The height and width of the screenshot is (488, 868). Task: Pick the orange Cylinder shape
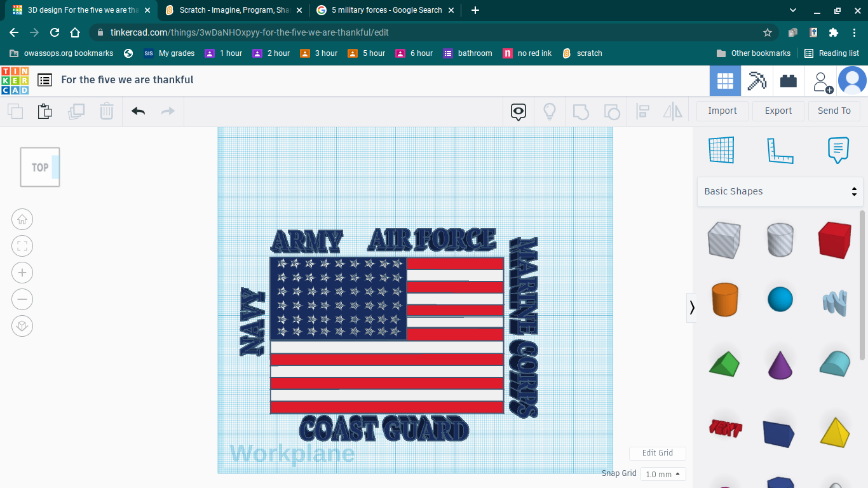click(x=724, y=299)
